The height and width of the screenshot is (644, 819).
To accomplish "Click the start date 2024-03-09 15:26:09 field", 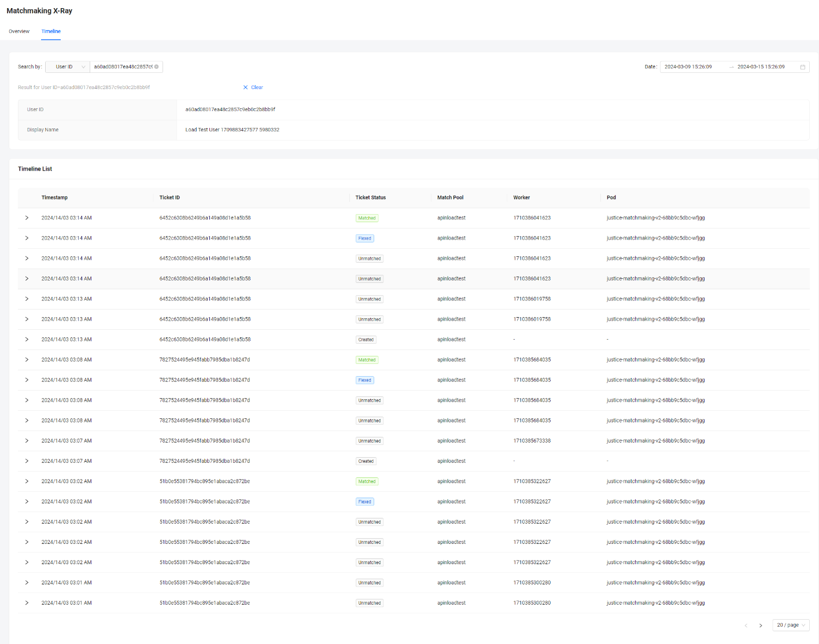I will coord(688,67).
